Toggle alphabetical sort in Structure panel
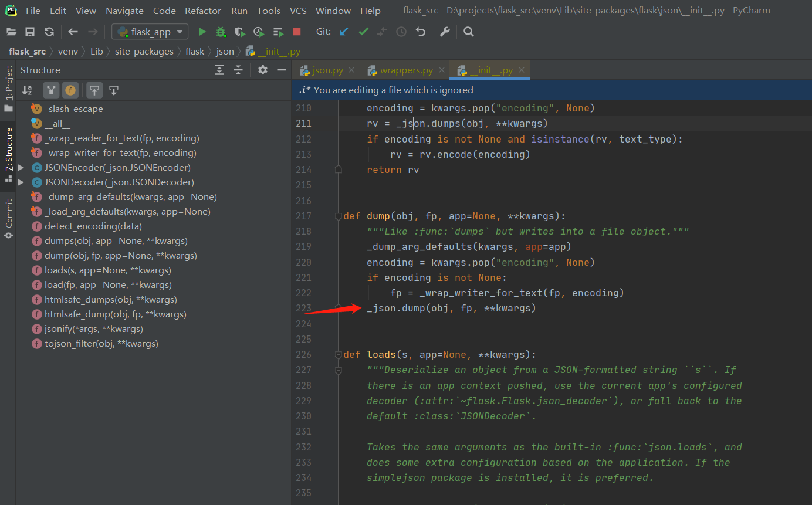This screenshot has width=812, height=505. tap(27, 90)
